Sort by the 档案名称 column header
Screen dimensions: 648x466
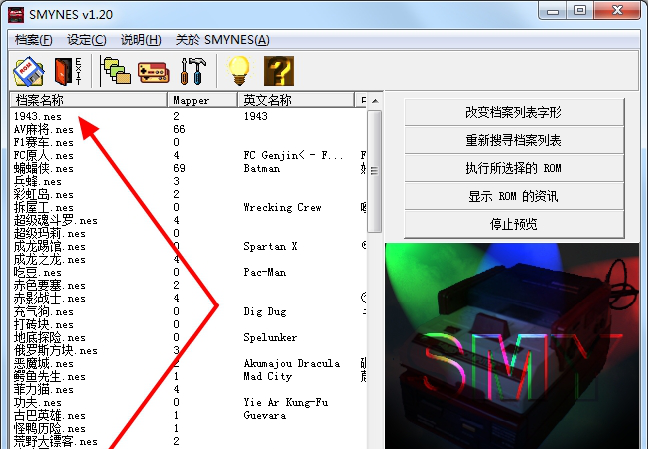pyautogui.click(x=88, y=100)
